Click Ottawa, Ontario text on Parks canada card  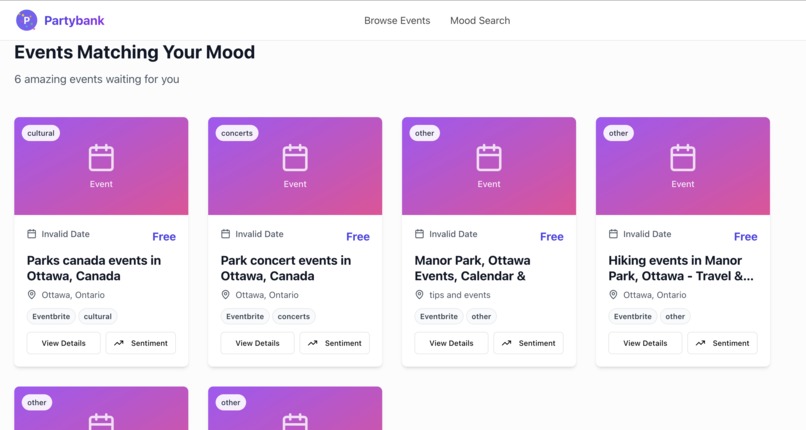click(x=73, y=295)
